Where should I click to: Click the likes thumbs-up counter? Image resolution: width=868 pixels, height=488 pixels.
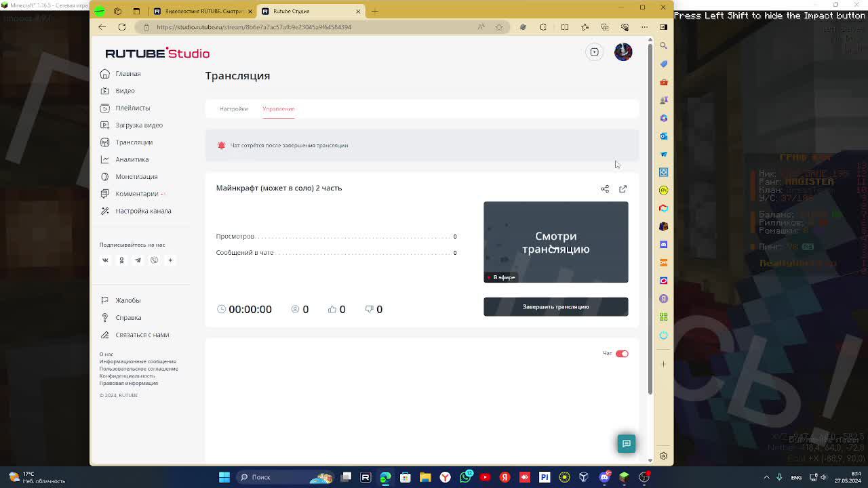337,309
